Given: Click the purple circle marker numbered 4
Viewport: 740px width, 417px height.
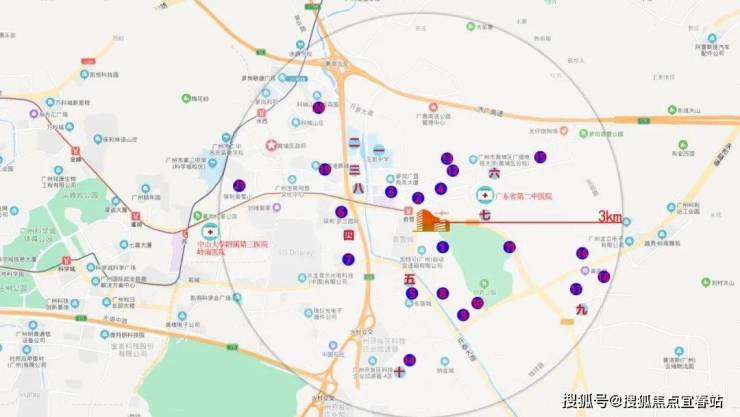Looking at the screenshot, I should coord(441,189).
